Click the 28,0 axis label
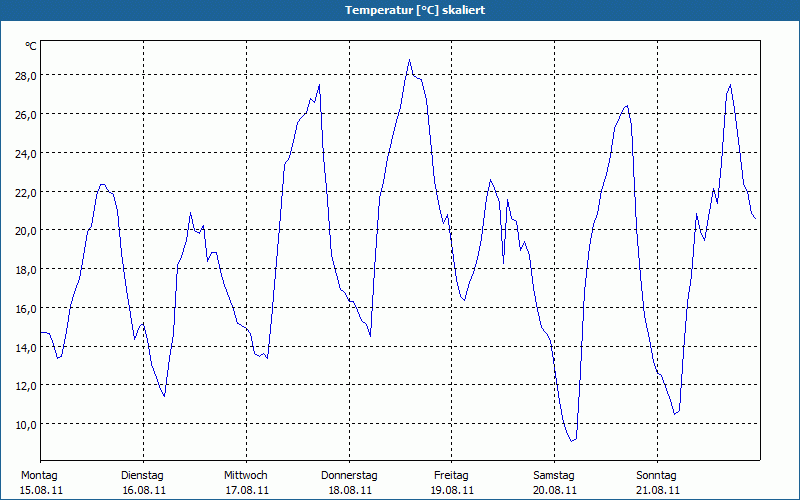 (25, 76)
